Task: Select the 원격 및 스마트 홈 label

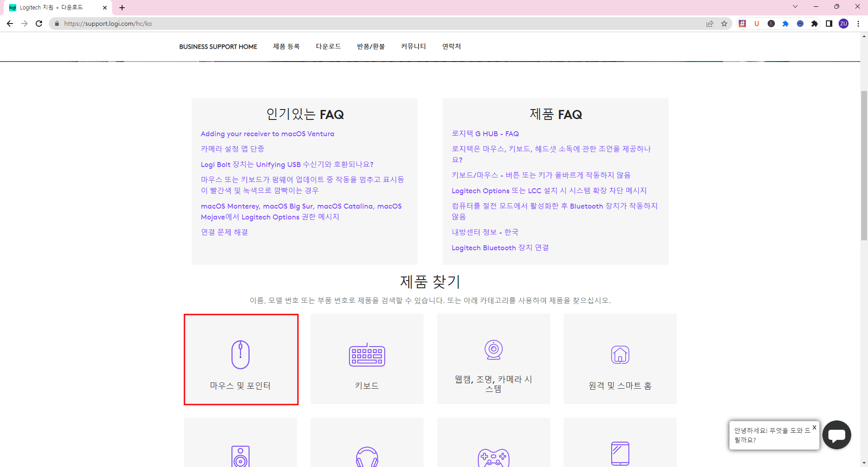Action: coord(620,386)
